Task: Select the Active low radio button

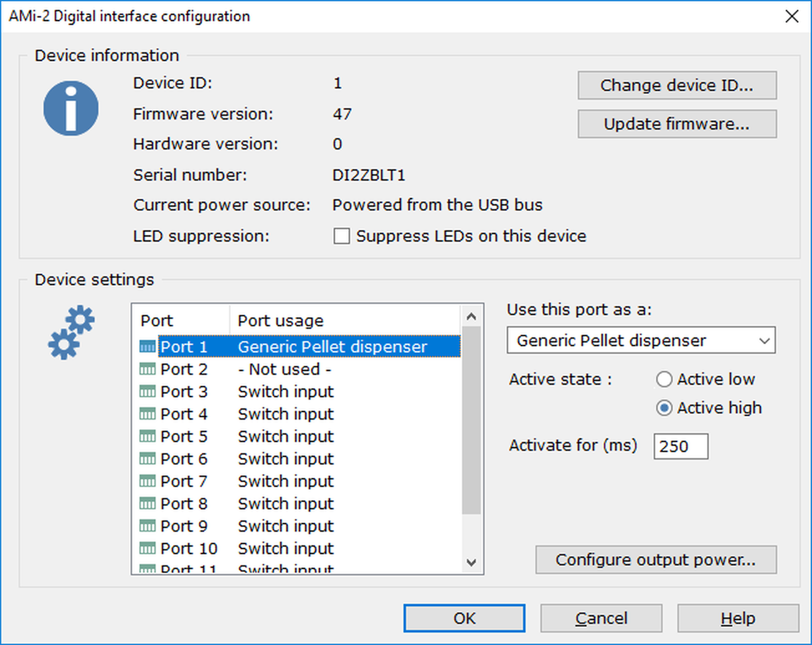Action: (x=664, y=379)
